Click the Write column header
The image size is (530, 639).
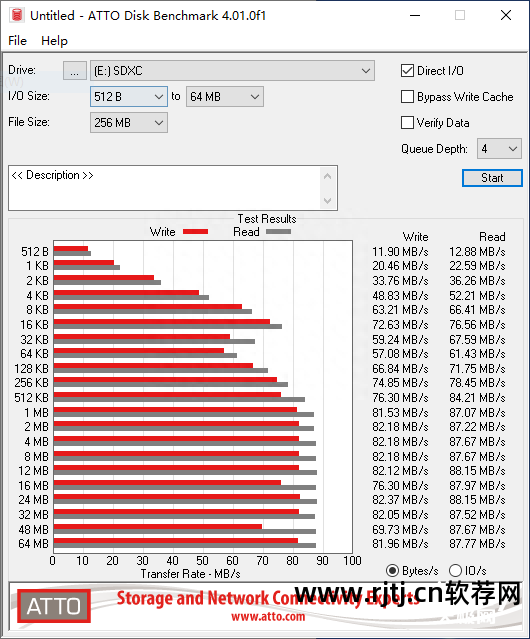coord(416,237)
